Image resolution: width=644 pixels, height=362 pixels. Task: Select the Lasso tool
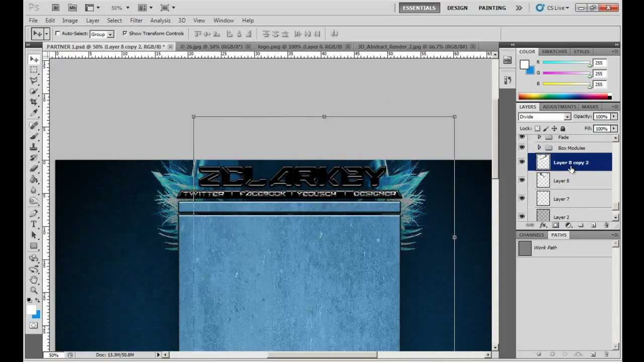[x=34, y=80]
